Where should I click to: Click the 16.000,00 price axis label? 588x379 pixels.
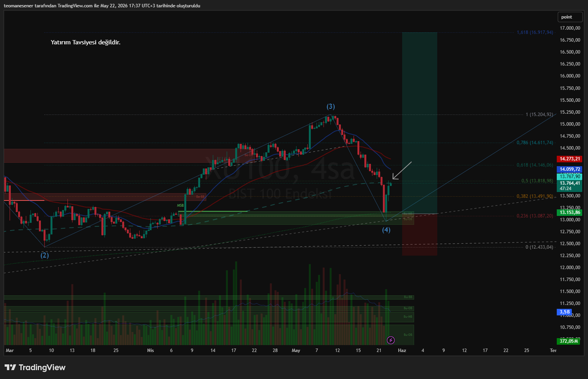tap(570, 76)
